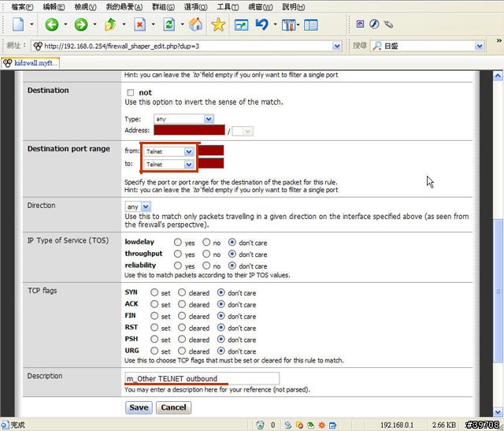Click the tile windows toolbar icon
The height and width of the screenshot is (431, 504).
point(288,24)
